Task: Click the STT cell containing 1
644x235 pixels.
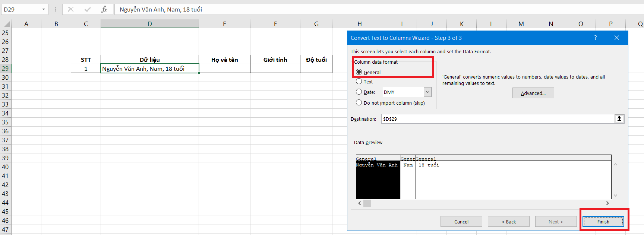Action: pyautogui.click(x=86, y=69)
